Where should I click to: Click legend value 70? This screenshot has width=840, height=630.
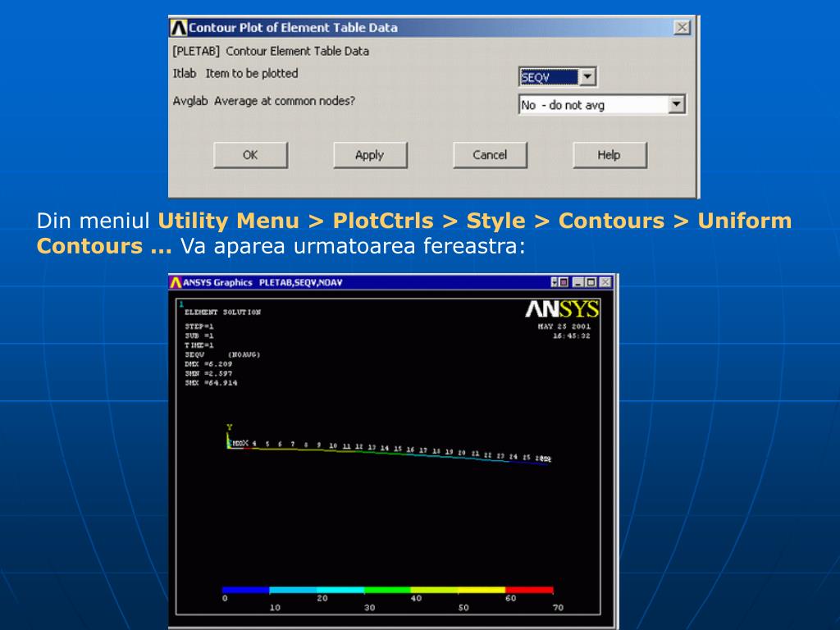click(558, 608)
